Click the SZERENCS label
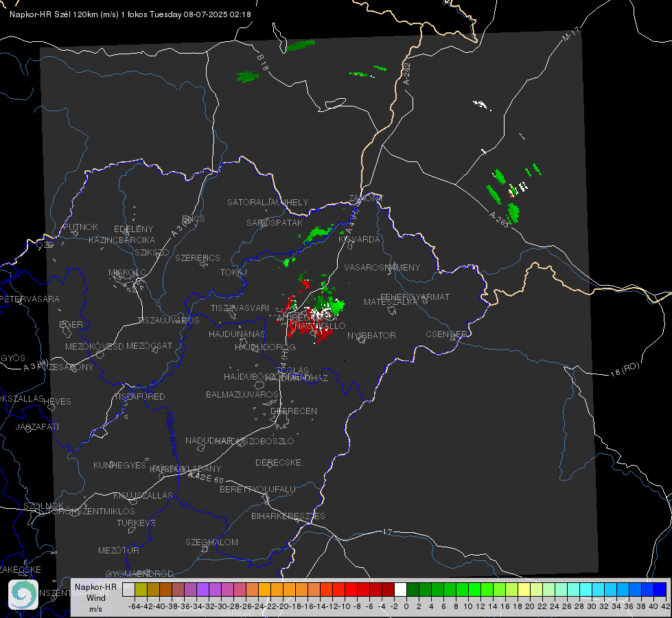 coord(198,257)
